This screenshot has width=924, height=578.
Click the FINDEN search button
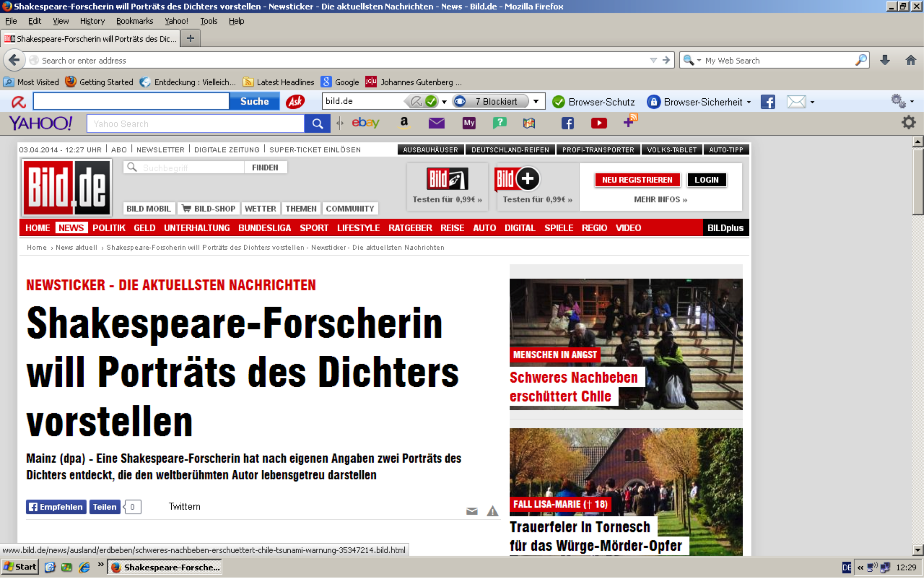point(265,167)
